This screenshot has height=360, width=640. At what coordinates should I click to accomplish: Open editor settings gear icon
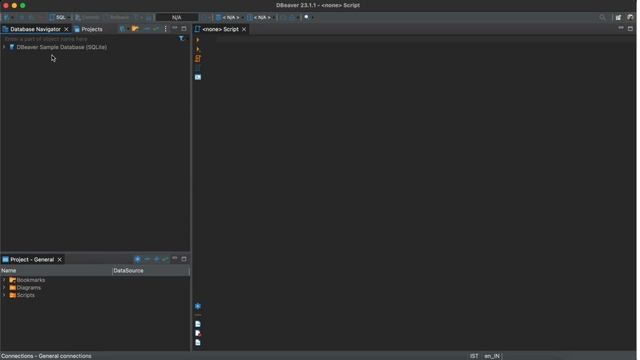coord(198,307)
